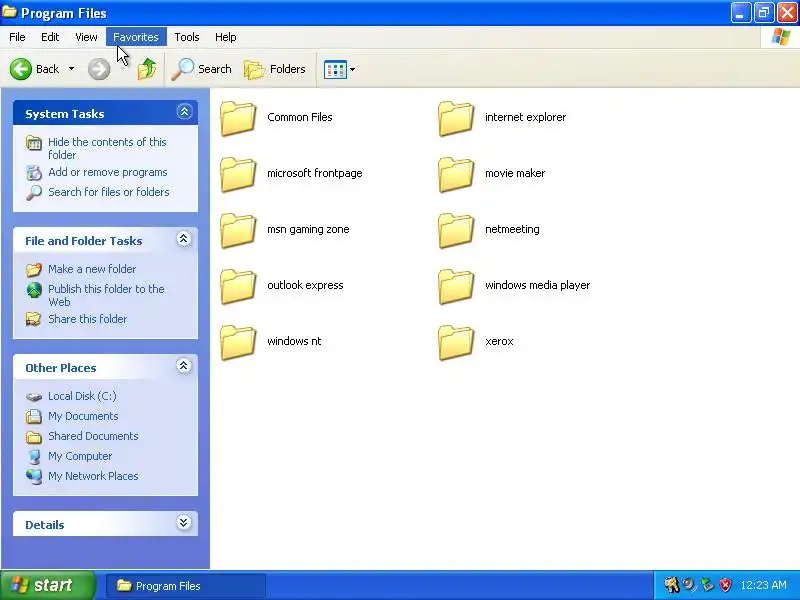Open the View menu

click(86, 37)
